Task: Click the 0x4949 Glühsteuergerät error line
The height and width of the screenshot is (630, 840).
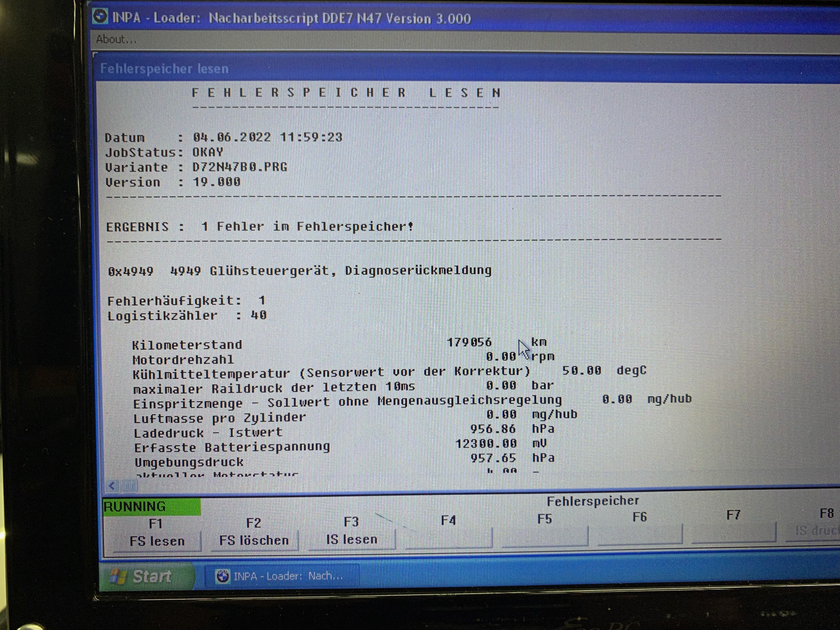Action: point(299,271)
